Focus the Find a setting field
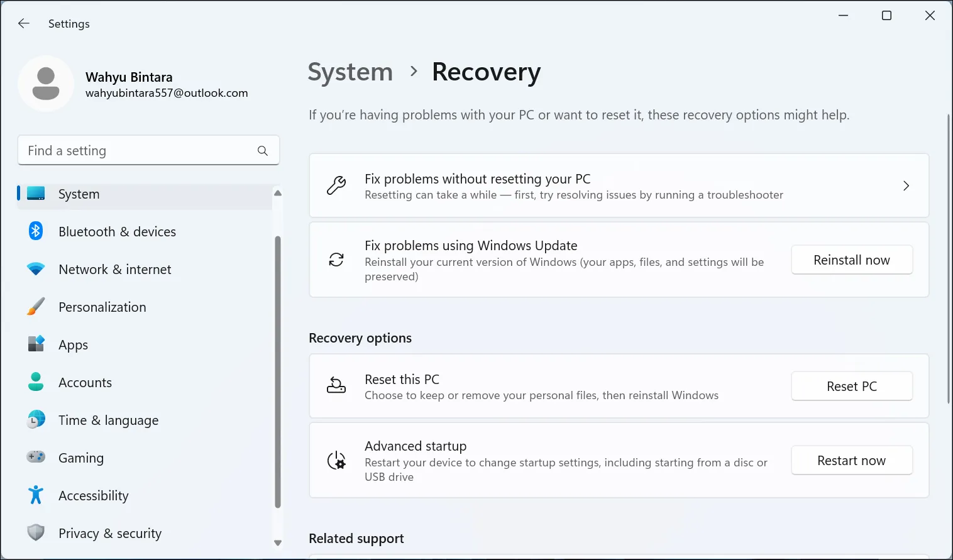Screen dimensions: 953x560 [x=138, y=151]
